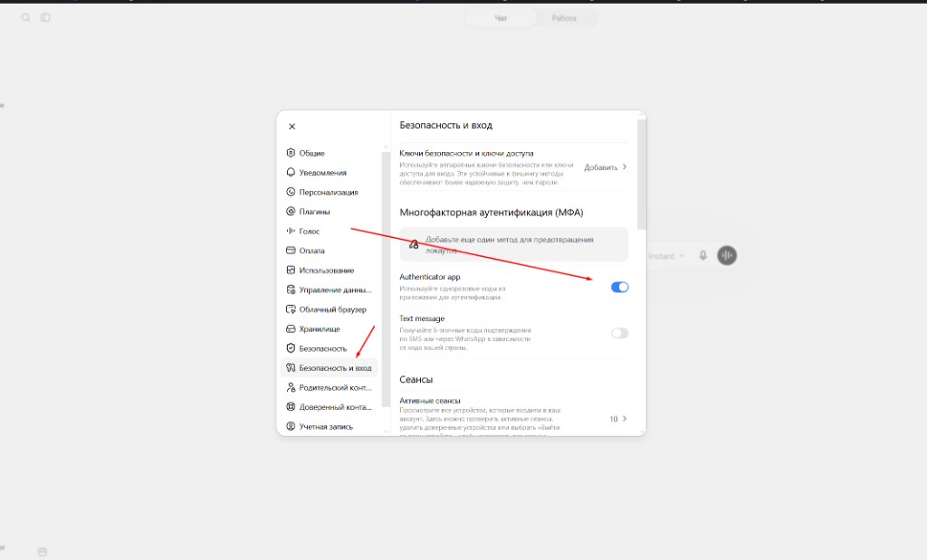927x560 pixels.
Task: Click the lock warning icon in MFA notice
Action: pos(414,244)
